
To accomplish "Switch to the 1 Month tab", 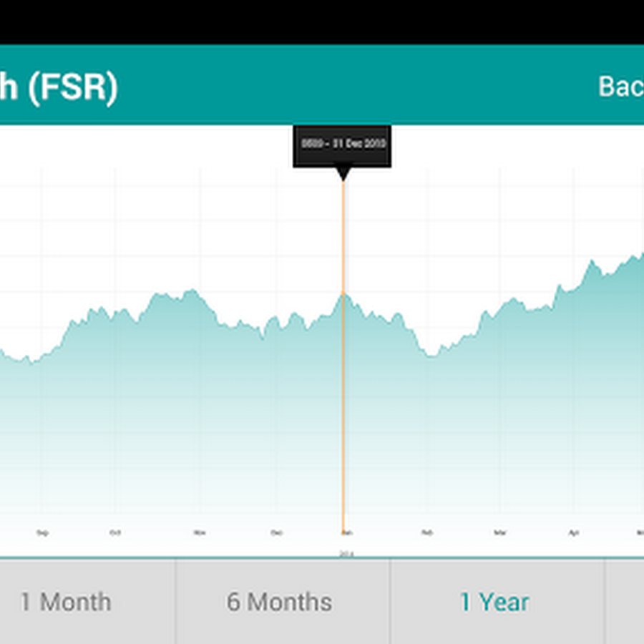I will 66,602.
